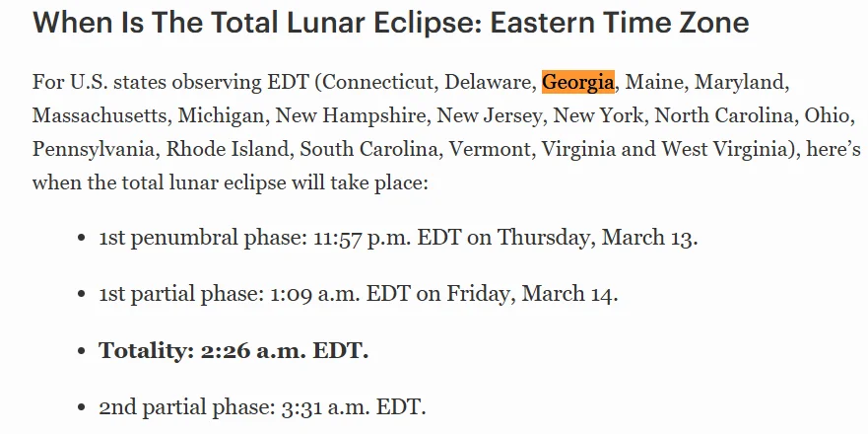Click the words Rhode Island
Image resolution: width=868 pixels, height=434 pixels.
[x=228, y=150]
